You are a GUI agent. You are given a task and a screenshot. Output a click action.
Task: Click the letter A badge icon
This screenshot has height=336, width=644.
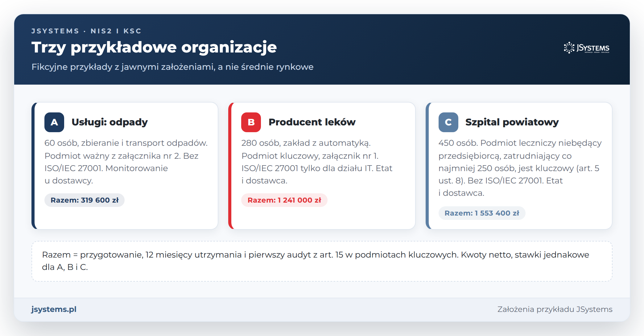54,122
